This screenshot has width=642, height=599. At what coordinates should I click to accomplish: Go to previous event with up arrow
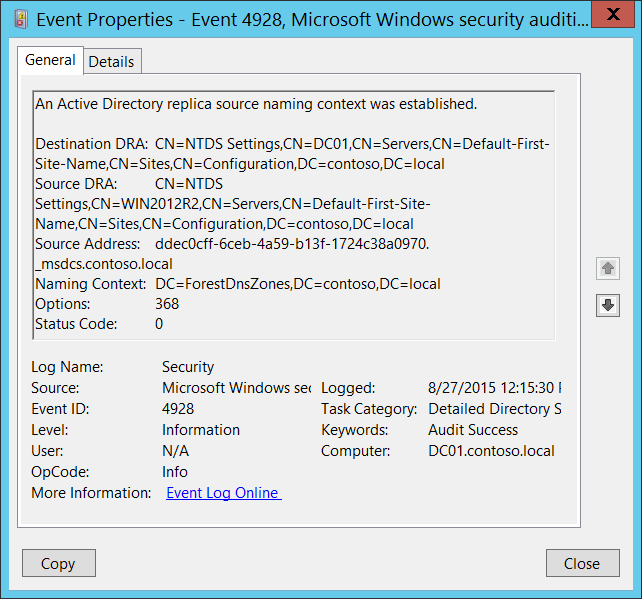[607, 268]
